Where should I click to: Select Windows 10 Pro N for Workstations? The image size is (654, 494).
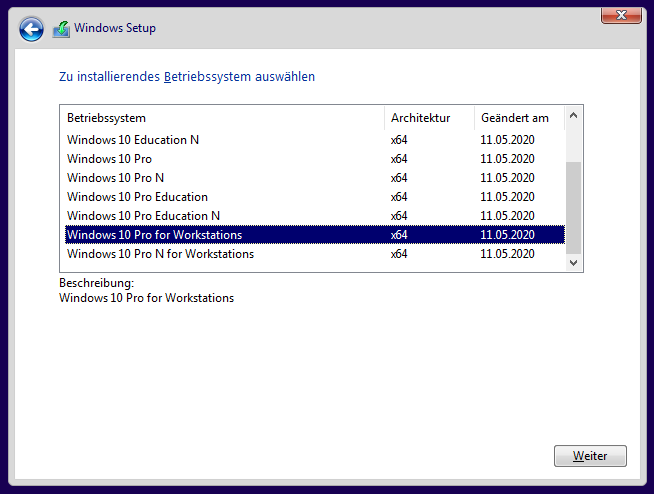(x=315, y=254)
